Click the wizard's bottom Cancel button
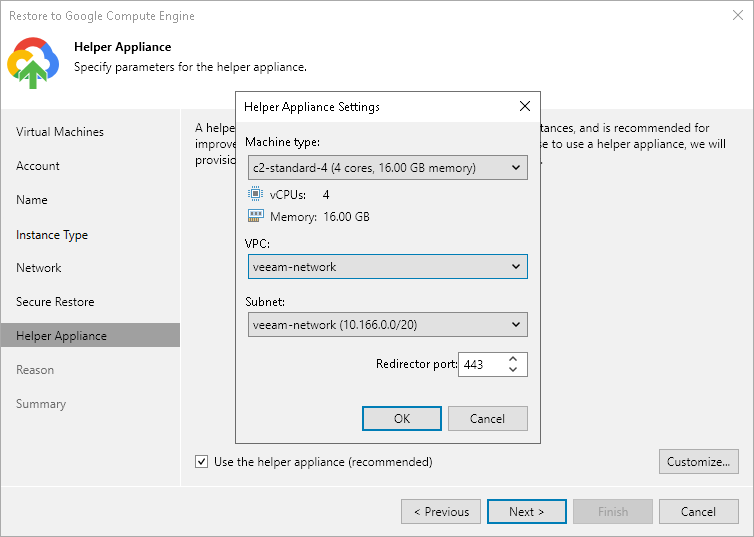 coord(699,512)
